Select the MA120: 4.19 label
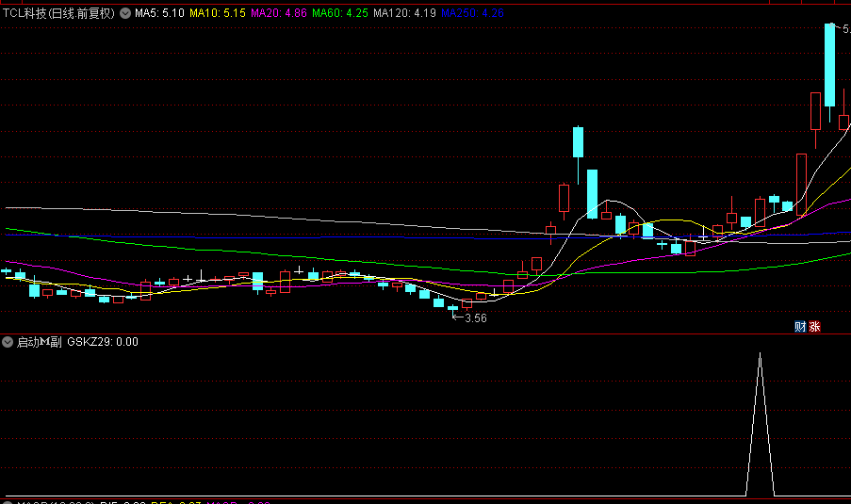Image resolution: width=851 pixels, height=504 pixels. point(404,13)
